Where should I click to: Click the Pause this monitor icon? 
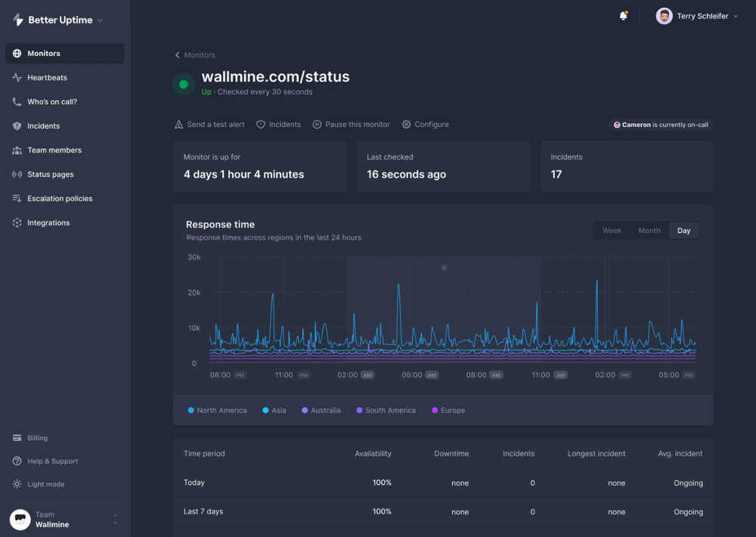tap(318, 124)
